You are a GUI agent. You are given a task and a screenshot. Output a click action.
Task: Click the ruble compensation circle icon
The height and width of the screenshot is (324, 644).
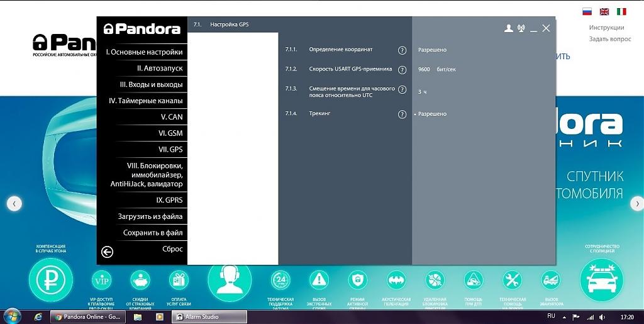(x=51, y=279)
